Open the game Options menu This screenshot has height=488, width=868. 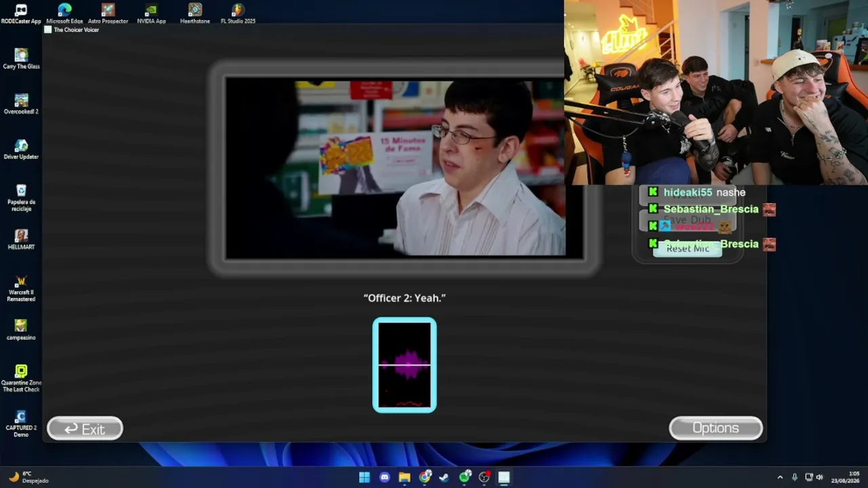click(715, 428)
